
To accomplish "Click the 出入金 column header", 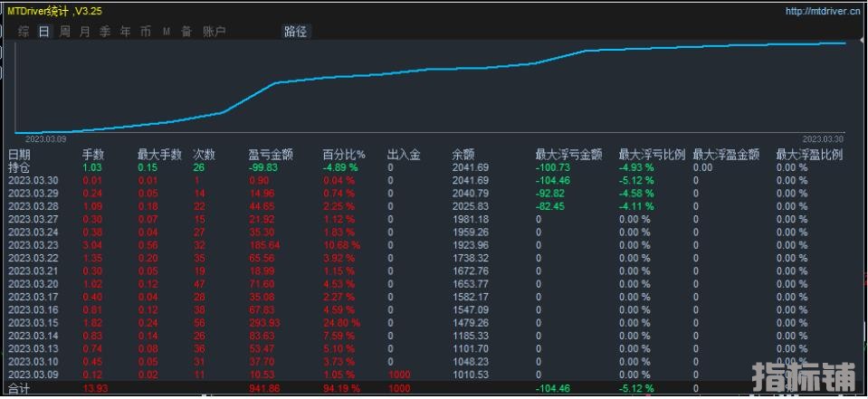I will tap(404, 155).
